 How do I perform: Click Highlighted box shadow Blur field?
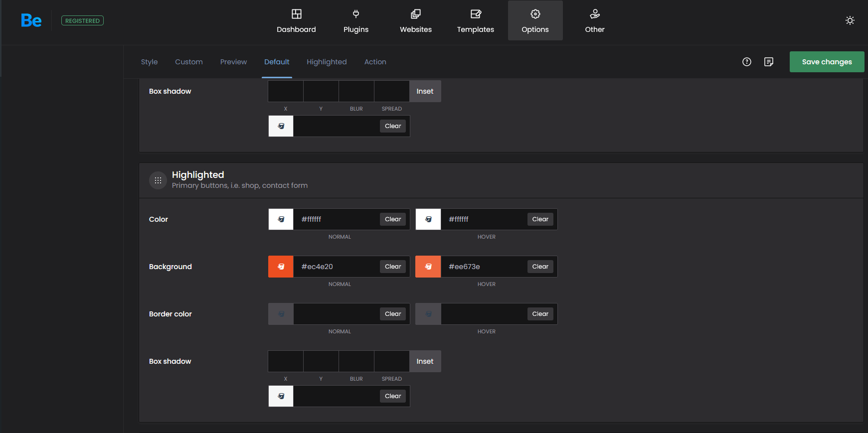pyautogui.click(x=356, y=361)
